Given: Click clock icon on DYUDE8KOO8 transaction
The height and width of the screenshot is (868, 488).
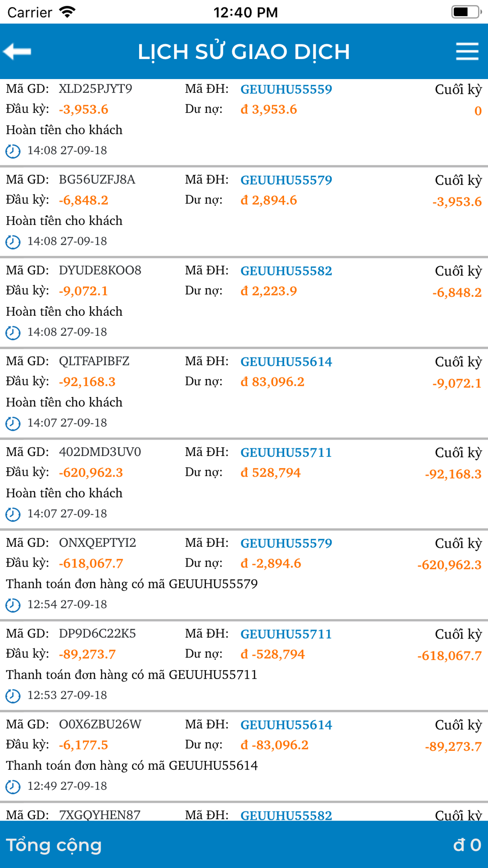Looking at the screenshot, I should click(13, 332).
